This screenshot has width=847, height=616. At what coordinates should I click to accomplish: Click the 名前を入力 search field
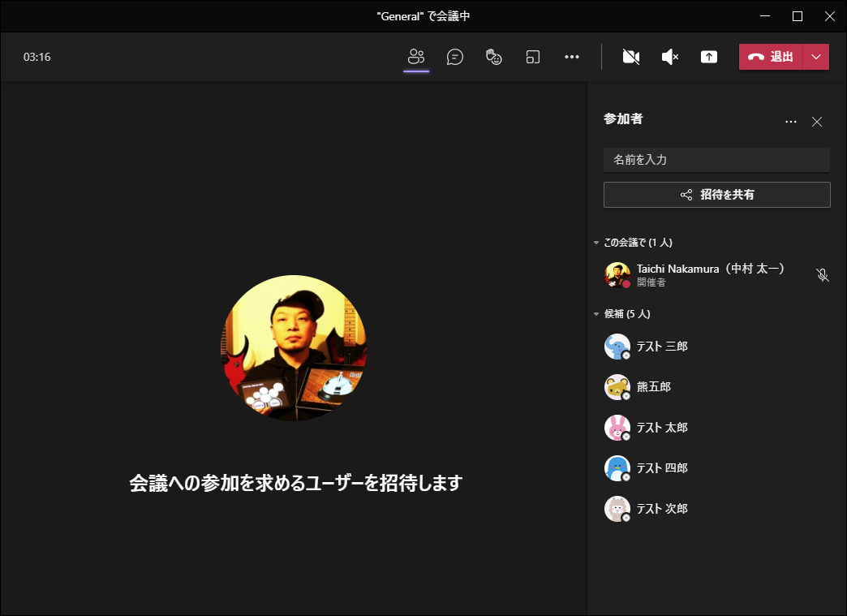tap(716, 160)
